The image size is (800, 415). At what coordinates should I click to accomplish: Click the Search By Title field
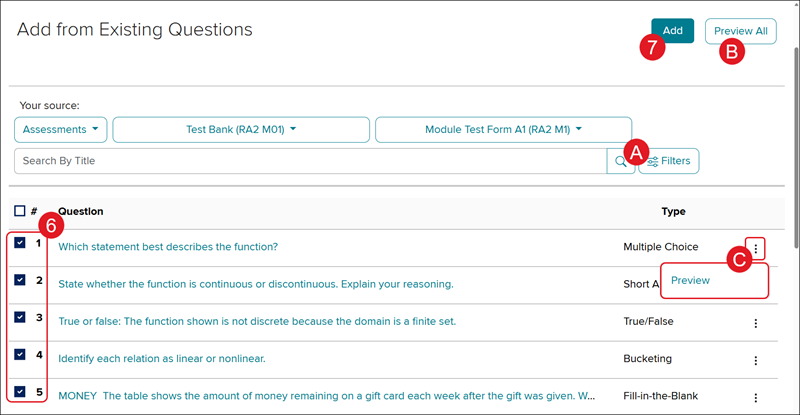(310, 161)
